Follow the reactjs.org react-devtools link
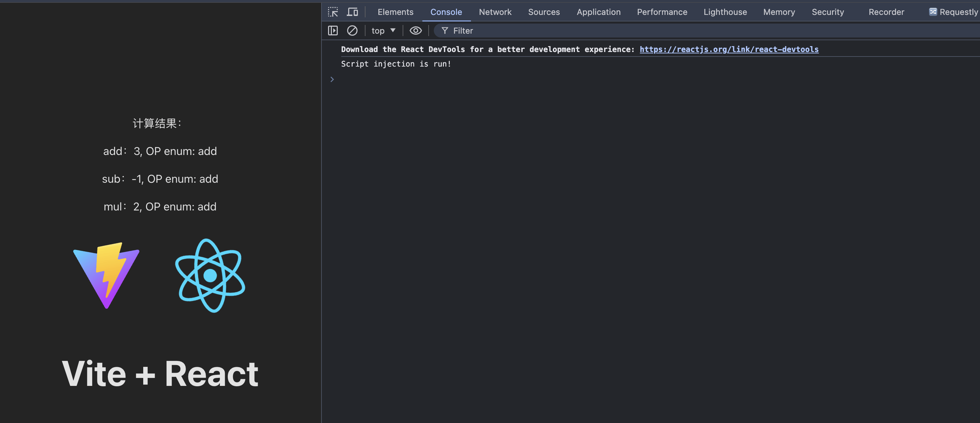Screen dimensions: 980x423 (729, 49)
